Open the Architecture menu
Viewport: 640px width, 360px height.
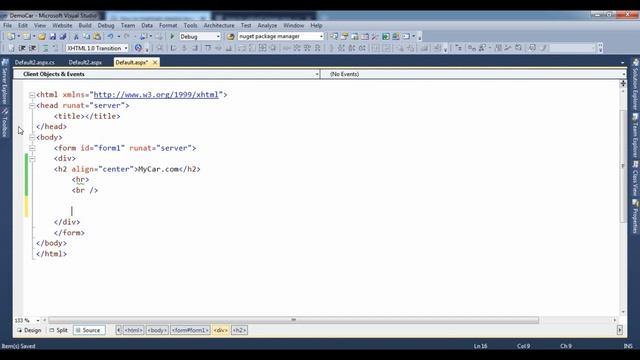pos(219,25)
